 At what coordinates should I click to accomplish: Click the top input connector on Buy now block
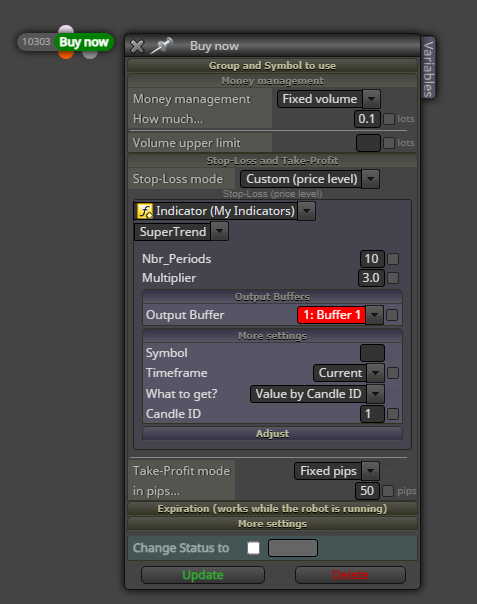tap(66, 29)
